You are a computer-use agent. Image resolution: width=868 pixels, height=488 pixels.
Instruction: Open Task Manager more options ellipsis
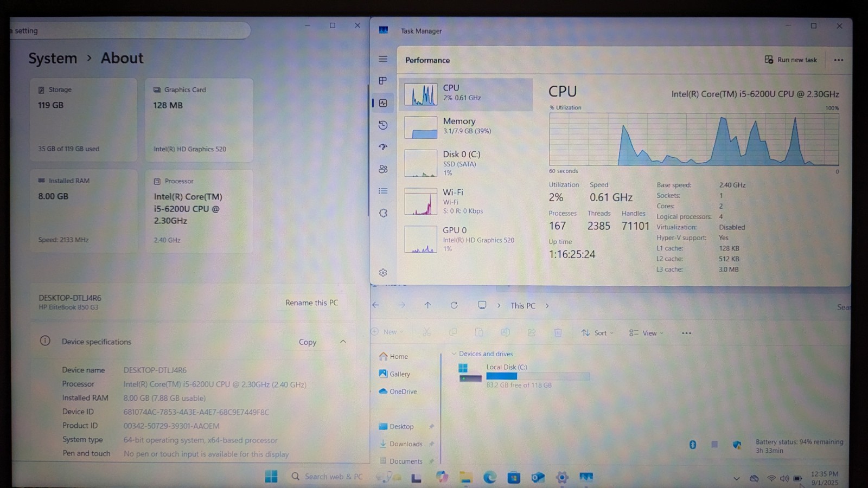click(839, 60)
